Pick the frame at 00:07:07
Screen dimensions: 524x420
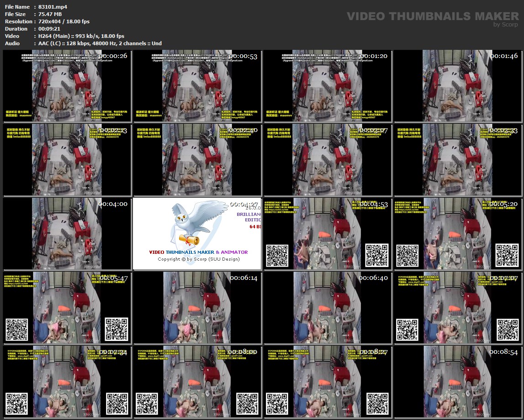(x=458, y=308)
